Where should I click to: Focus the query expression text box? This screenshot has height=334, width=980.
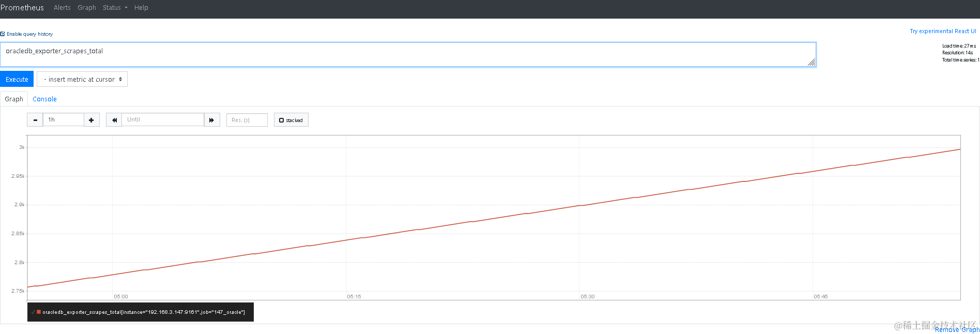408,54
